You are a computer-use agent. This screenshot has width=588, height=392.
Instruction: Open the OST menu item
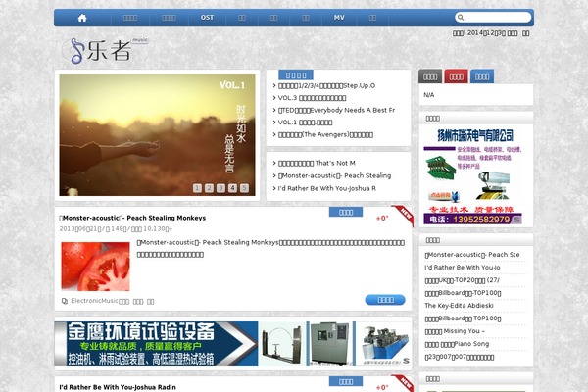point(207,18)
